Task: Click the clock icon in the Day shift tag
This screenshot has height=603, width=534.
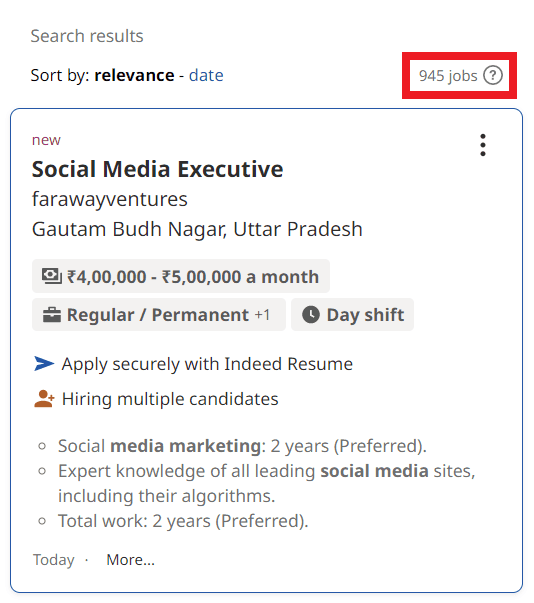Action: point(311,315)
